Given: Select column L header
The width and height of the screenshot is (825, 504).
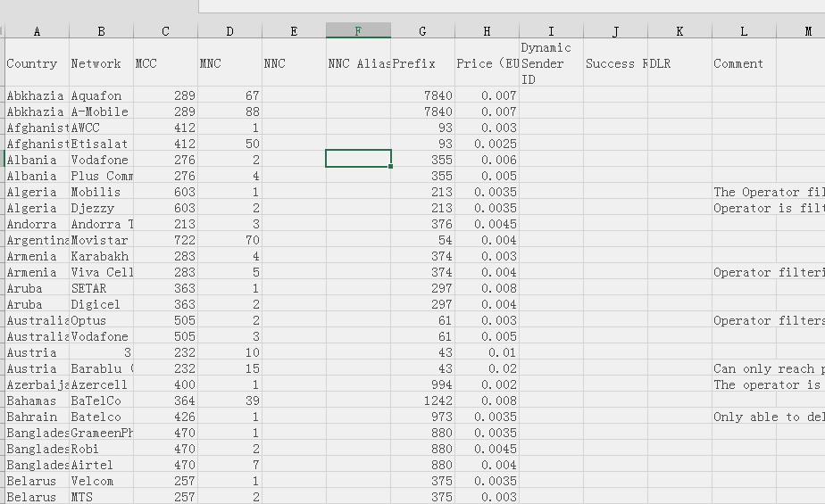Looking at the screenshot, I should tap(744, 31).
